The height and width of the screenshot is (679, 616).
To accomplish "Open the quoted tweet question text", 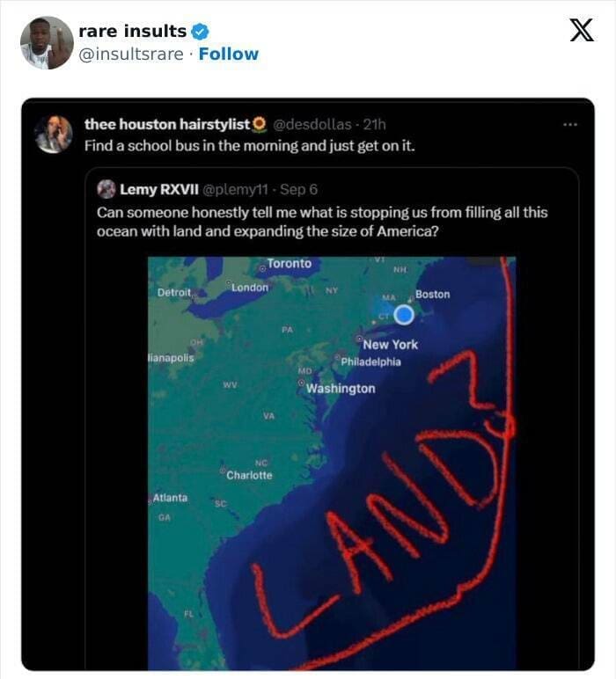I will 321,222.
